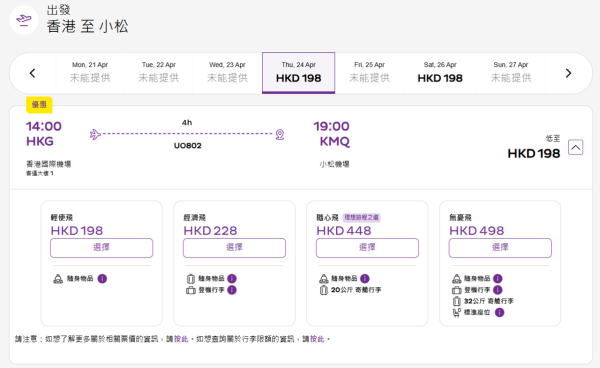Choose the 經濟飛 HKD 228 fare with 選擇
The width and height of the screenshot is (600, 368).
click(x=234, y=248)
